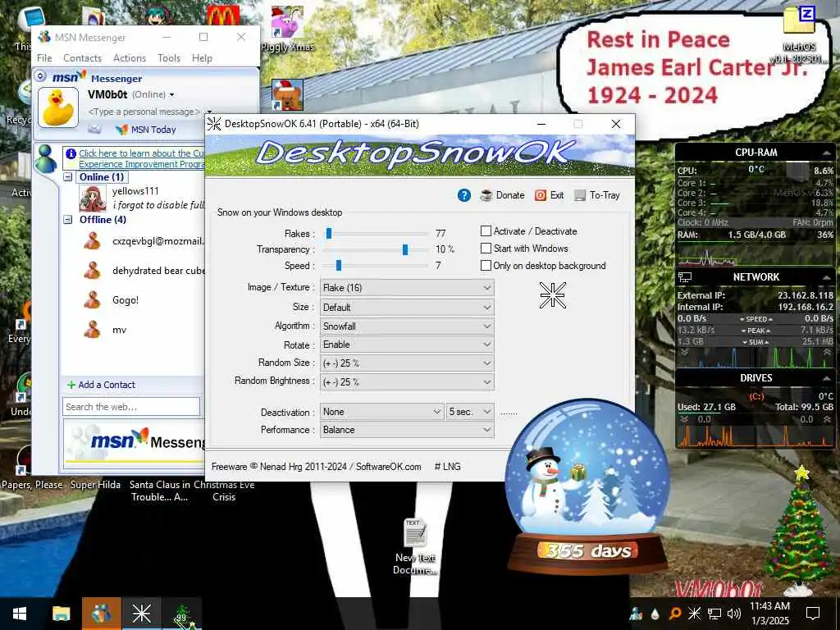Open the Performance dropdown showing Balance
The width and height of the screenshot is (840, 630).
coord(407,430)
